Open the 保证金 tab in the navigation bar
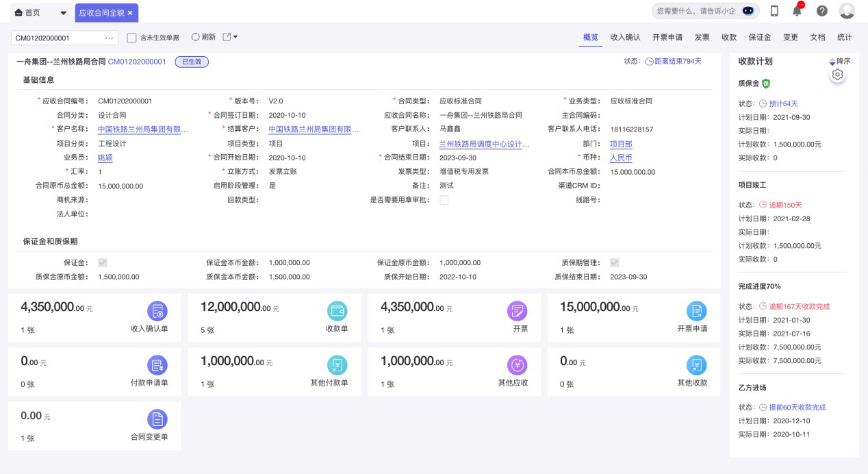 (760, 38)
